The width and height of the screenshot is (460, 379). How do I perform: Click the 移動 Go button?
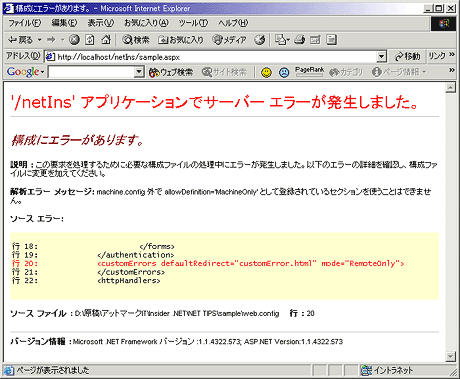(407, 56)
